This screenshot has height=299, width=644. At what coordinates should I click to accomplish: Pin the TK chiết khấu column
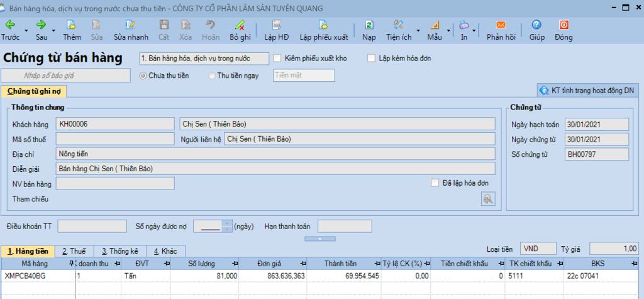click(560, 264)
